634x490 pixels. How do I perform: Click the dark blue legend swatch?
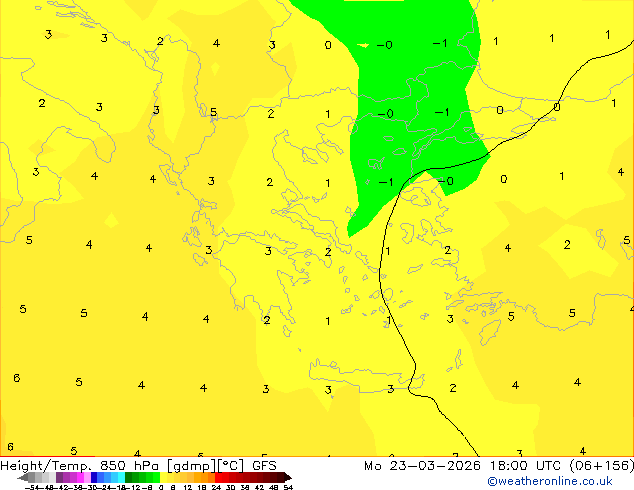point(94,477)
